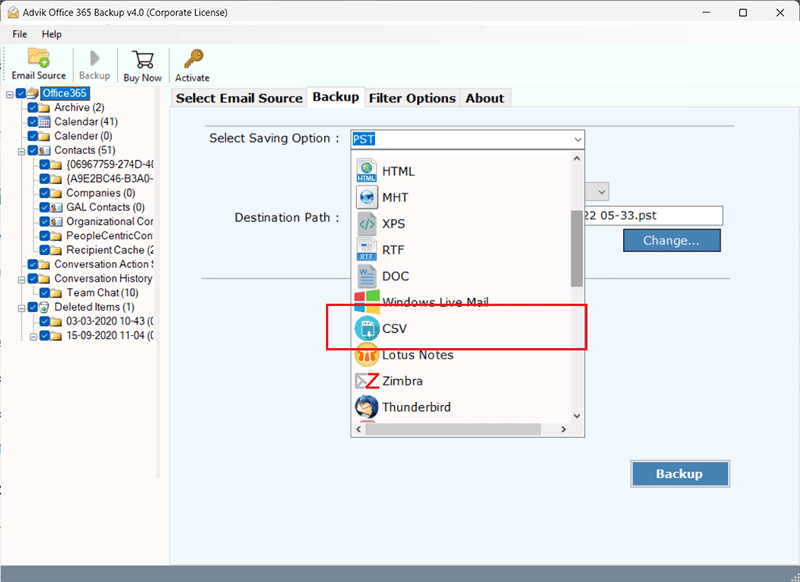800x582 pixels.
Task: Select the Thunderbird icon
Action: (x=367, y=407)
